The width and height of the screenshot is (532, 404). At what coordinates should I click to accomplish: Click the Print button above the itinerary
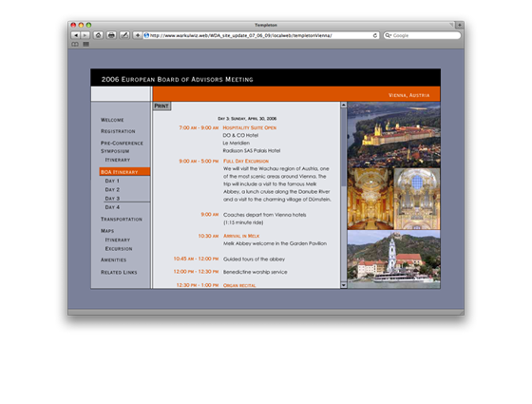[161, 106]
